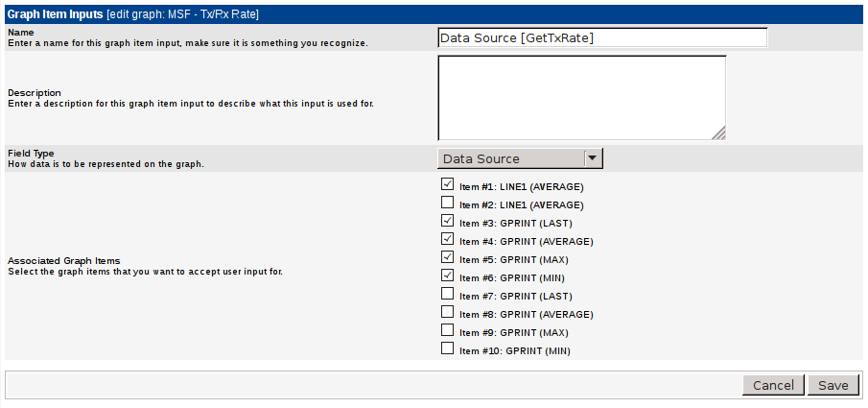Image resolution: width=868 pixels, height=408 pixels.
Task: Uncheck Item #3: GPRINT (LAST) checkbox
Action: point(447,221)
